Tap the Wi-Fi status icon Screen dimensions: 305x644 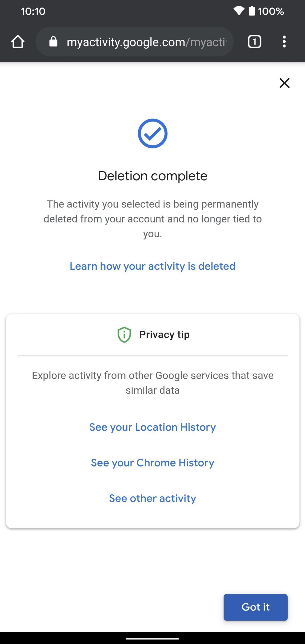tap(239, 11)
